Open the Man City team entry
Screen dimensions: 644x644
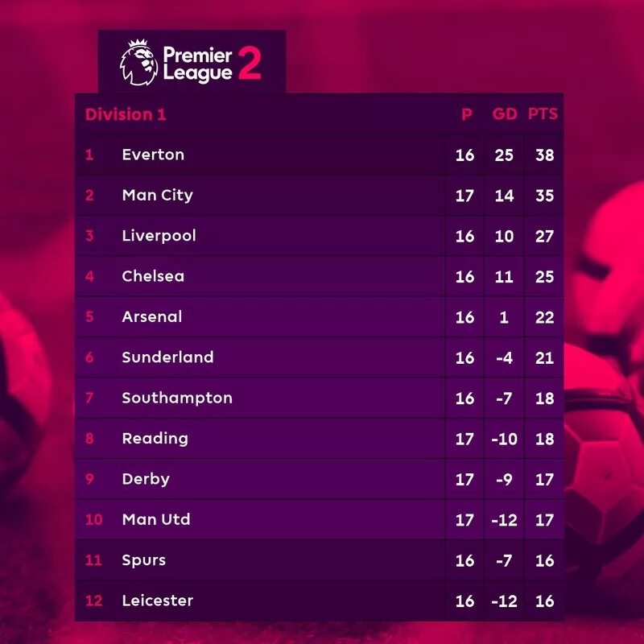(157, 195)
